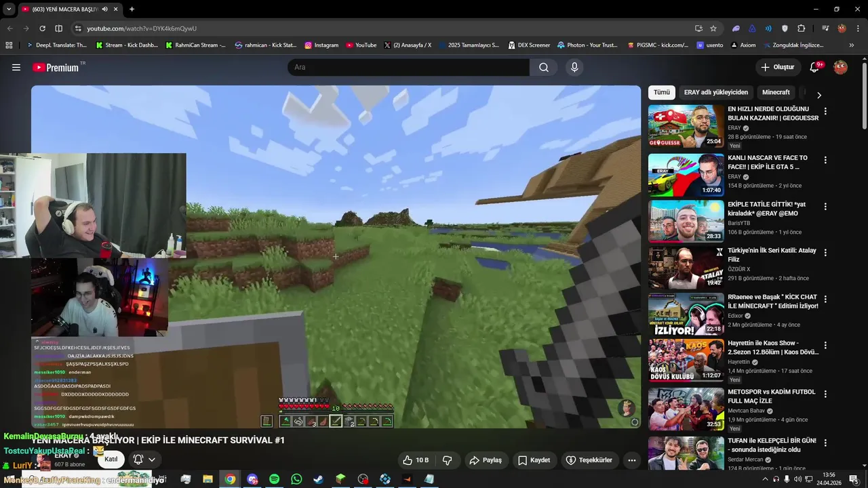Open TUFAN ile KELEPÇELİ video title
The image size is (868, 488).
(x=772, y=445)
